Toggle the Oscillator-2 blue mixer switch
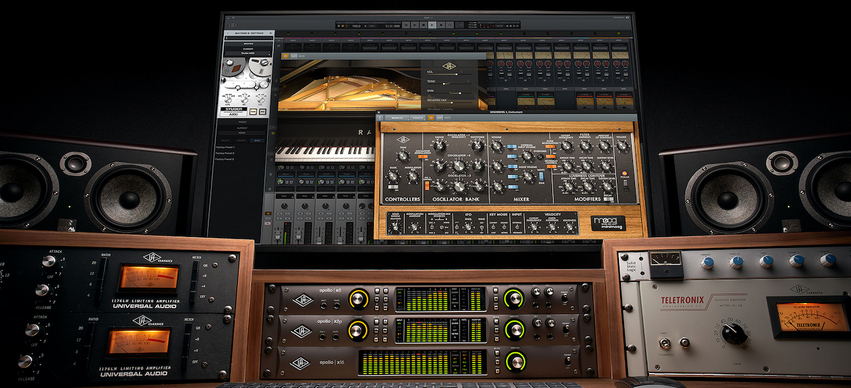 [x=513, y=167]
